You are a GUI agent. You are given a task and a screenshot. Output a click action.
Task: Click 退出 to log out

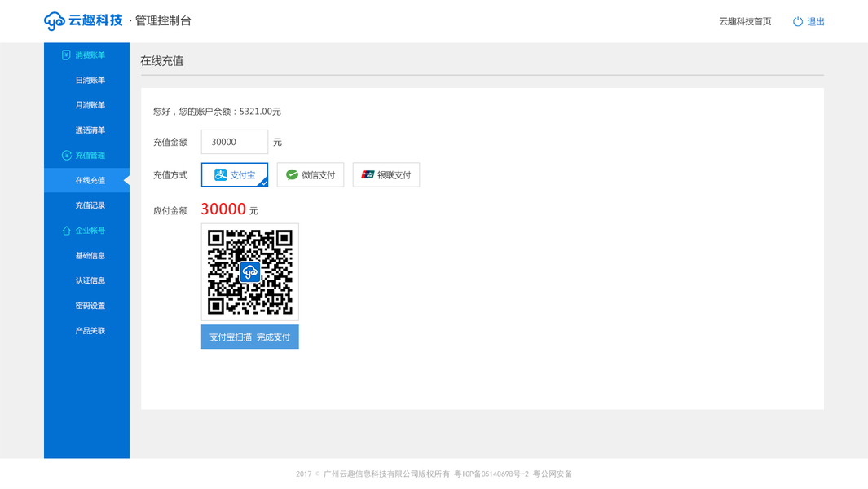(x=815, y=22)
